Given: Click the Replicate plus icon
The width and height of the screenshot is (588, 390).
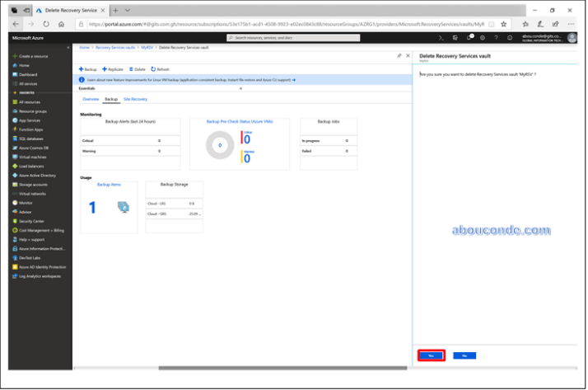Looking at the screenshot, I should [104, 69].
